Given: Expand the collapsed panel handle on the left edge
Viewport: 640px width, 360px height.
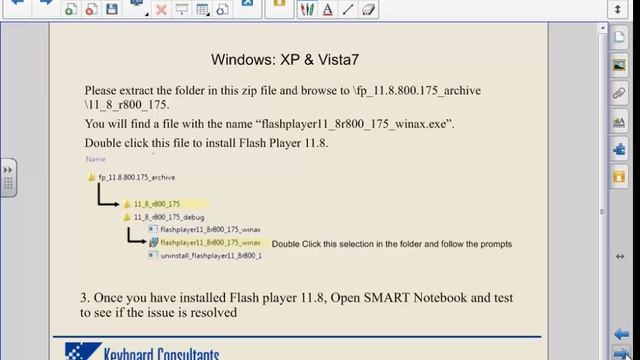Looking at the screenshot, I should click(8, 178).
